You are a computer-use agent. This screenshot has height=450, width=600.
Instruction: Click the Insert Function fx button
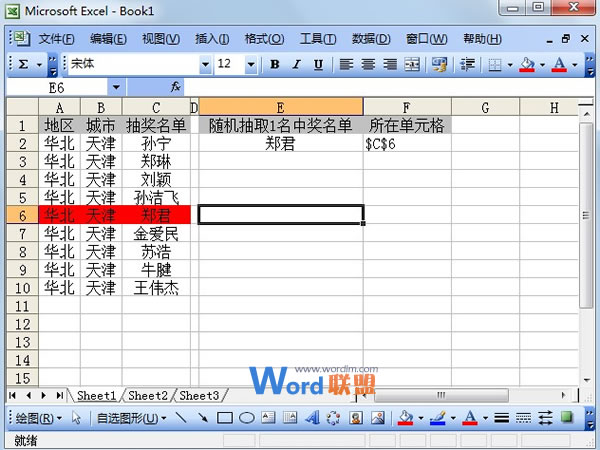point(175,87)
